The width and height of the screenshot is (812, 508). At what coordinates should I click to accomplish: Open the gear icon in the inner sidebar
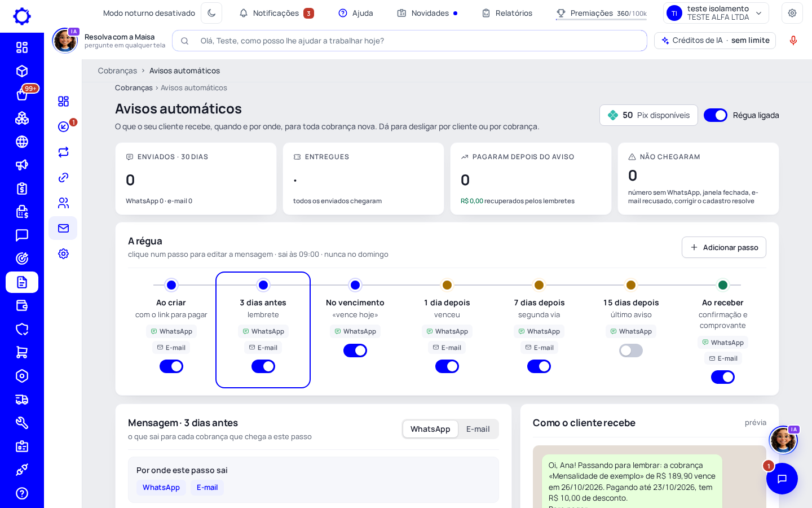point(63,253)
